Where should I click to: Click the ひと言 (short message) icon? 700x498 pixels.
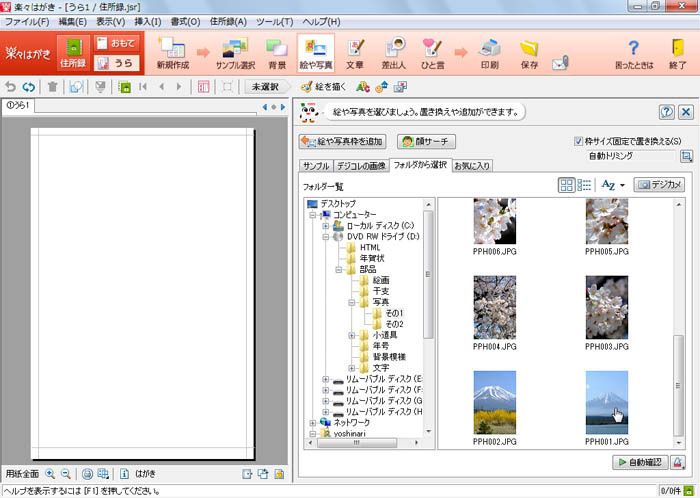pyautogui.click(x=433, y=53)
